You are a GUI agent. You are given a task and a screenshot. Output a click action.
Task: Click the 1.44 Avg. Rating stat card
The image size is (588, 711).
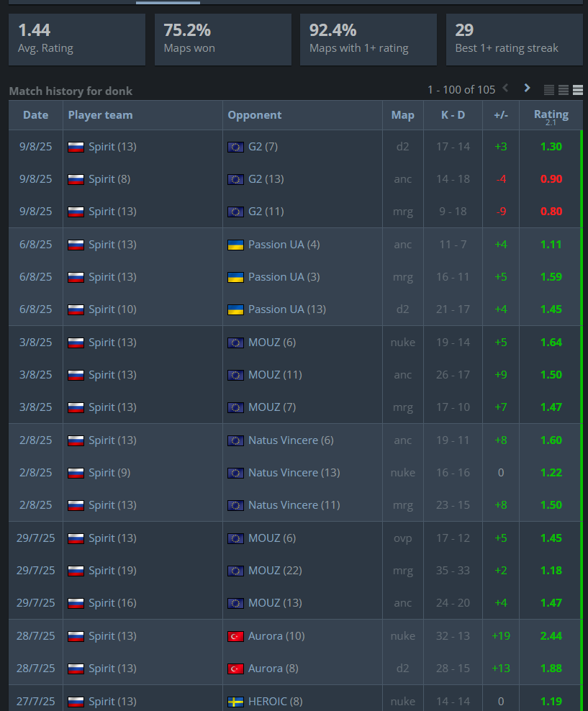pos(77,40)
